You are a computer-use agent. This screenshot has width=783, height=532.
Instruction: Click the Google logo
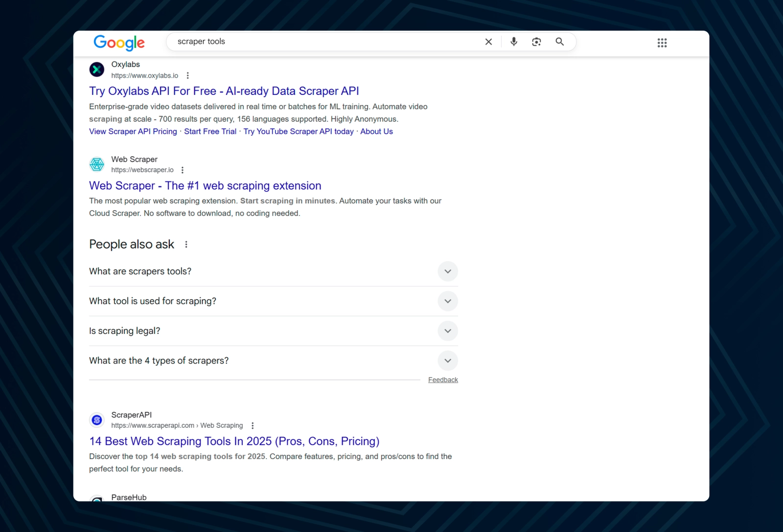coord(119,43)
